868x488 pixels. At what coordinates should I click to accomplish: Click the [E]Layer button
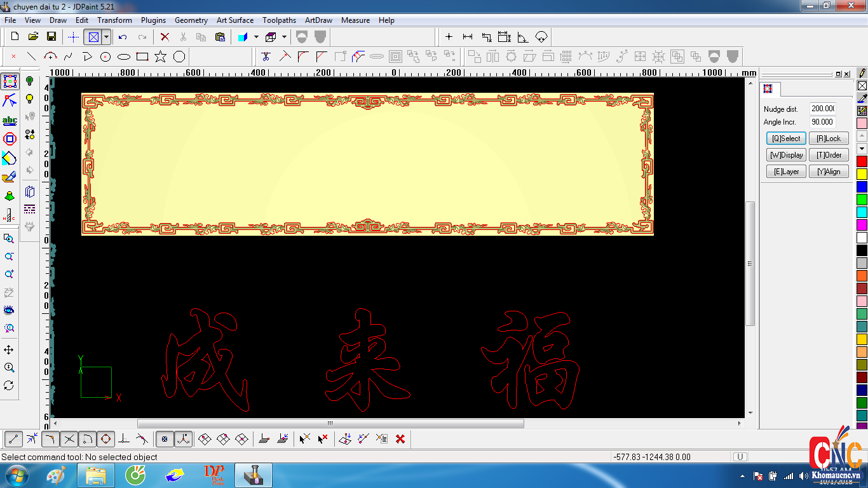click(786, 172)
